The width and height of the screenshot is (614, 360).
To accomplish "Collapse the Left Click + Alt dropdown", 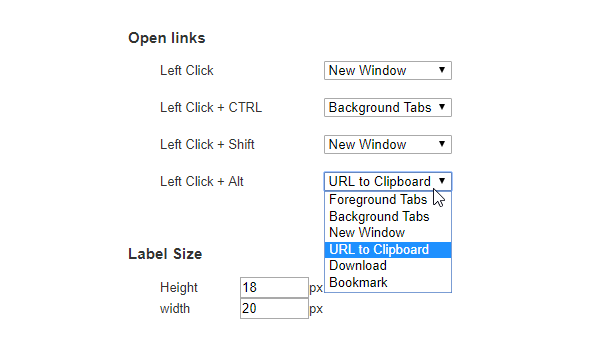I will (388, 181).
